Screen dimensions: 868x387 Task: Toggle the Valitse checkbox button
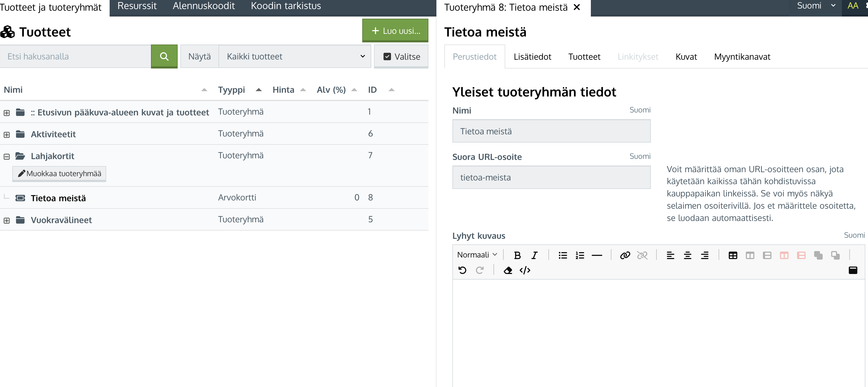[401, 56]
